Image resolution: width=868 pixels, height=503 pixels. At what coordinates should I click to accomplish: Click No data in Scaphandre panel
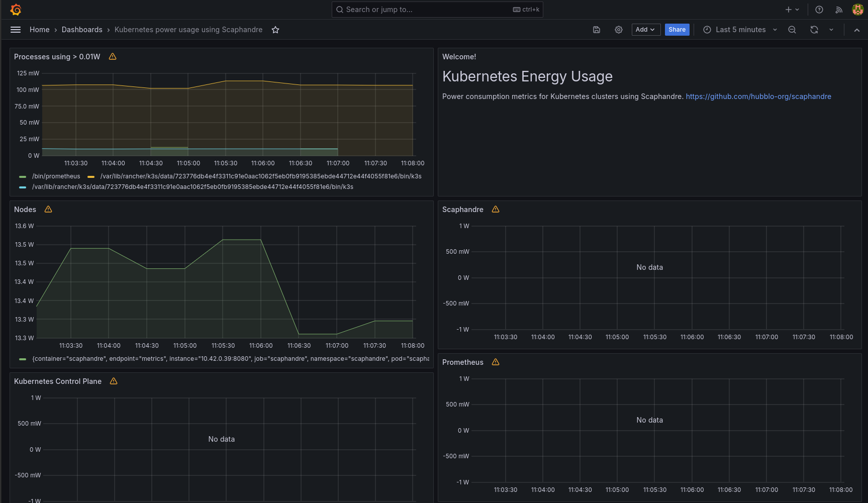pos(650,267)
